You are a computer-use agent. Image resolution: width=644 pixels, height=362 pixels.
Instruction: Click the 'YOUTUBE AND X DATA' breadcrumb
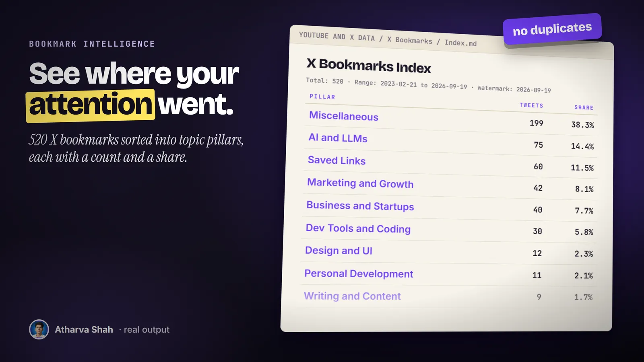337,37
